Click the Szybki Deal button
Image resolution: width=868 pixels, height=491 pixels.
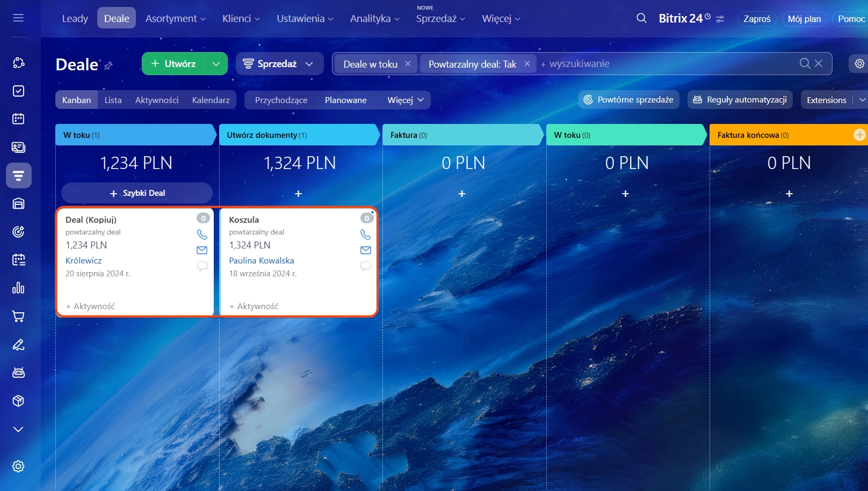click(x=137, y=193)
